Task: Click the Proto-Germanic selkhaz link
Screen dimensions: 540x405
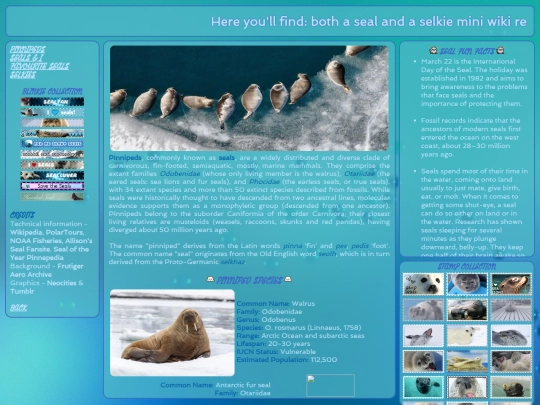Action: (x=233, y=261)
